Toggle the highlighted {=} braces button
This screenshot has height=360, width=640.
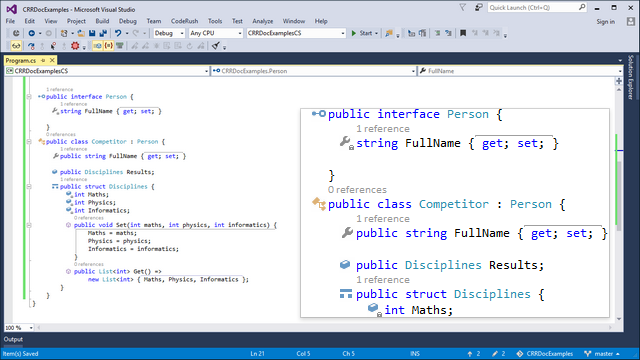pyautogui.click(x=109, y=46)
